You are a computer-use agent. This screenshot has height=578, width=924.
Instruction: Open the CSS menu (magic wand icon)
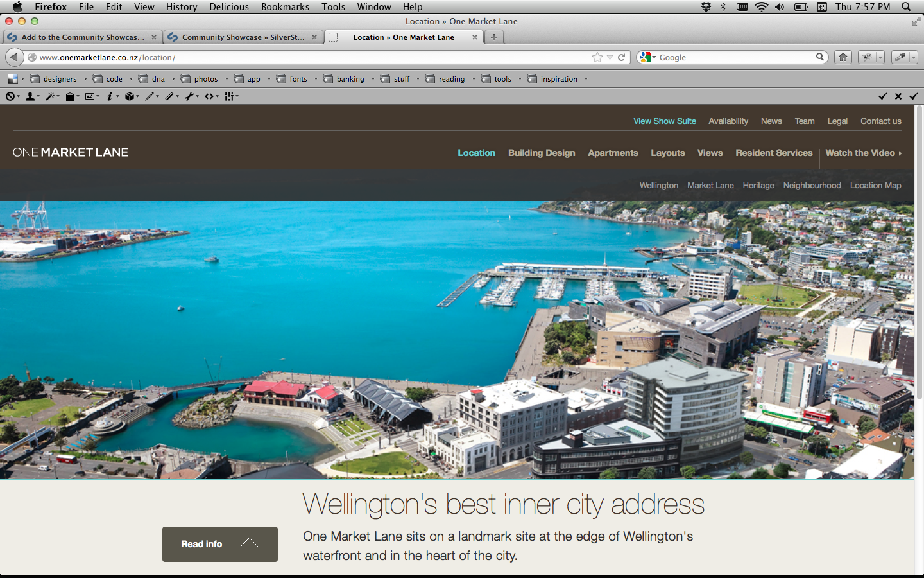click(52, 96)
